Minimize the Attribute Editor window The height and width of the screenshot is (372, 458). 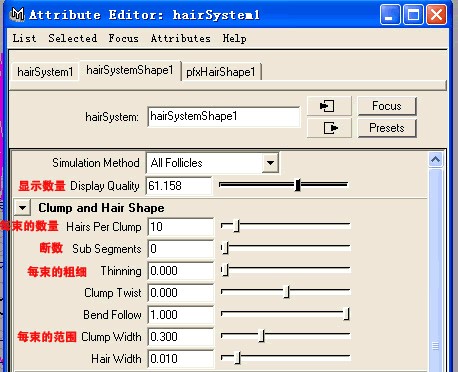(x=390, y=15)
